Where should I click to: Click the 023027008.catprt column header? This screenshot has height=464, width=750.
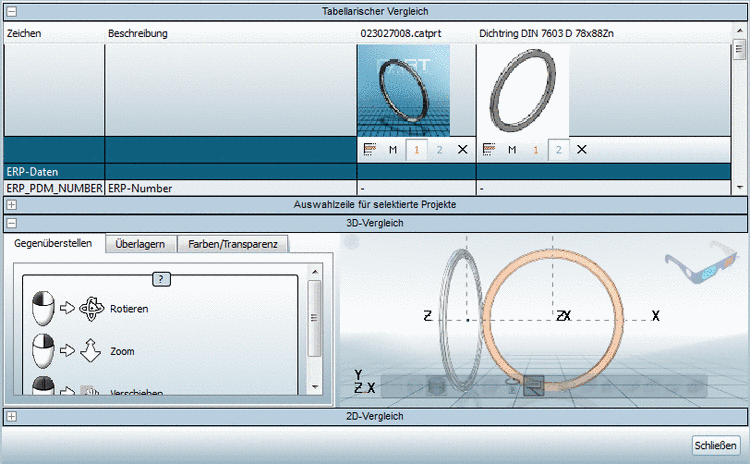click(x=401, y=33)
